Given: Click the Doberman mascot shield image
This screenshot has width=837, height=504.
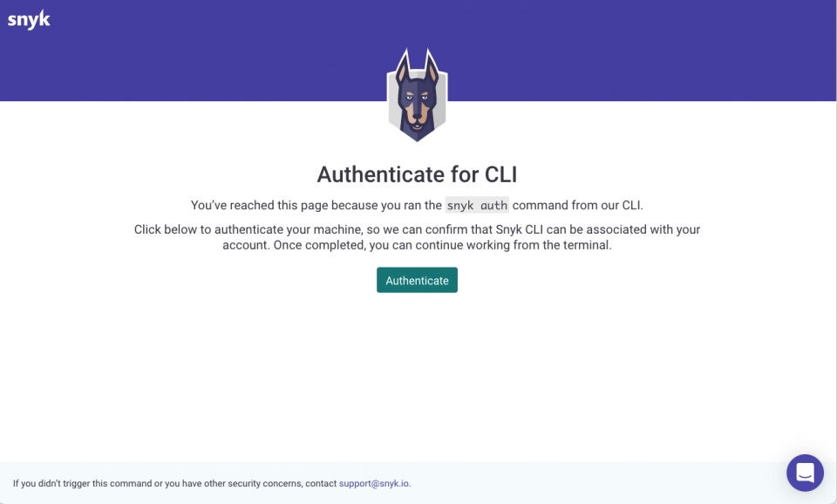Looking at the screenshot, I should click(x=417, y=95).
